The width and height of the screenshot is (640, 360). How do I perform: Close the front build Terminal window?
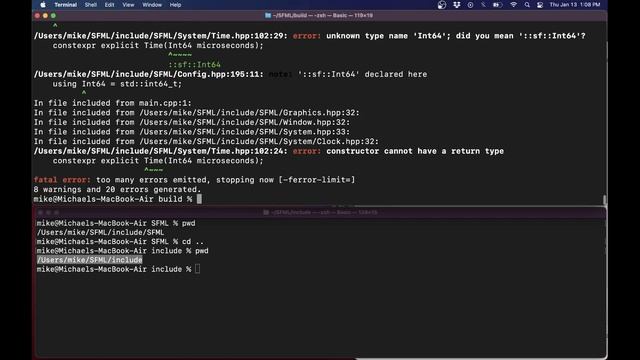click(x=37, y=16)
